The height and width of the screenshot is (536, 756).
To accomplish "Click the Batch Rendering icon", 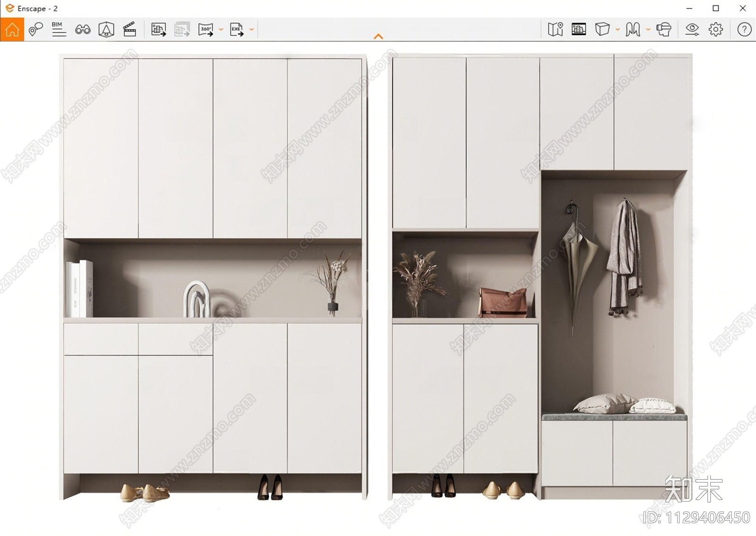I will 182,29.
